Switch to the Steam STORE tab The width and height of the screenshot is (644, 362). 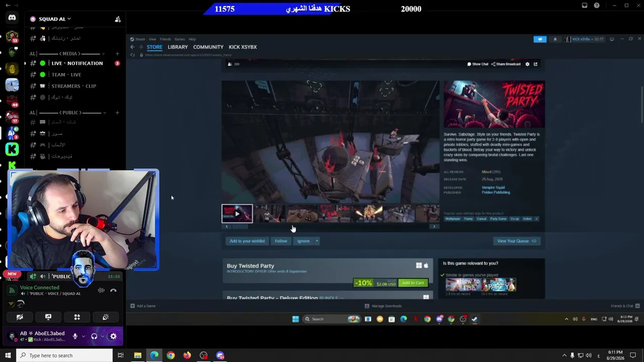(x=154, y=47)
